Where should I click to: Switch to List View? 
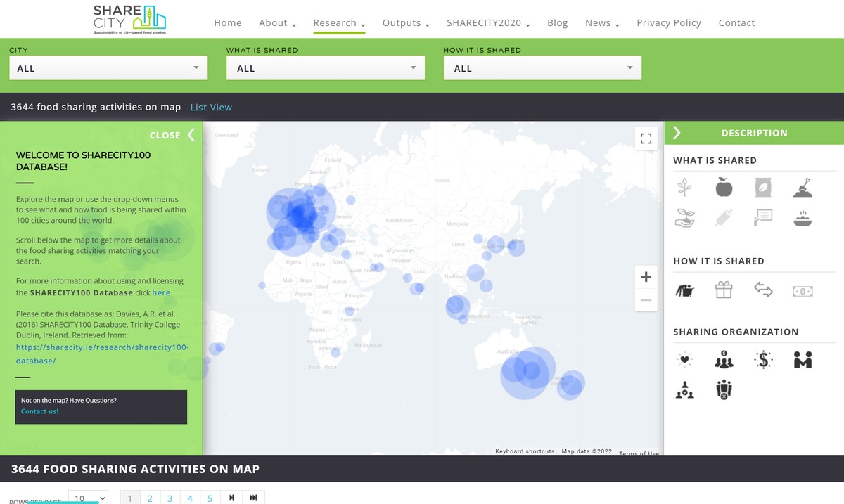(x=211, y=107)
